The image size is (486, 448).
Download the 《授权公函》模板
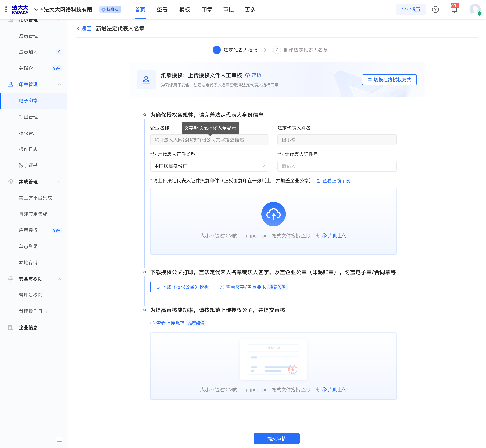[182, 287]
